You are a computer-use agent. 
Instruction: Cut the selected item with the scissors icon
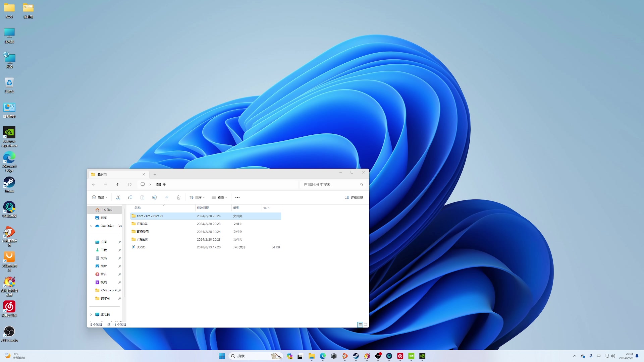(118, 197)
